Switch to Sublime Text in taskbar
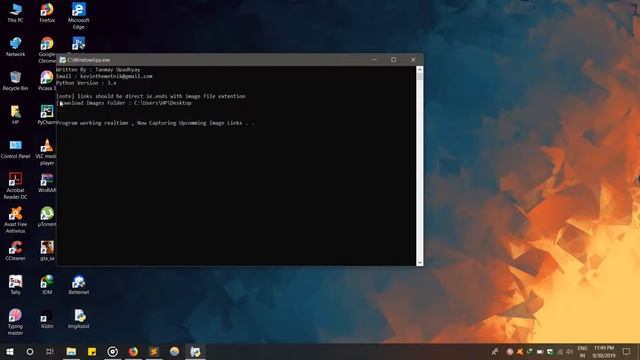This screenshot has height=360, width=640. click(154, 351)
